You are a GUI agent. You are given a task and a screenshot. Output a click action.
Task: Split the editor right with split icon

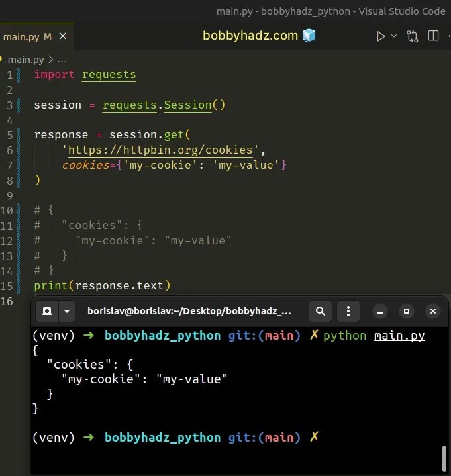[x=433, y=36]
